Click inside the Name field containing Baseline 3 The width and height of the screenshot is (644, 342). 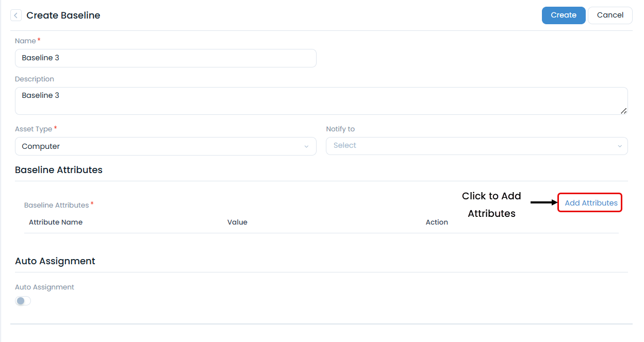165,58
